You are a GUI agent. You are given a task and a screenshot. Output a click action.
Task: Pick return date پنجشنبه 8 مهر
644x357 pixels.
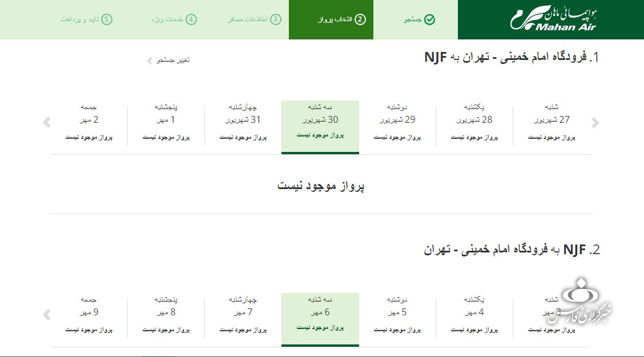(x=166, y=314)
